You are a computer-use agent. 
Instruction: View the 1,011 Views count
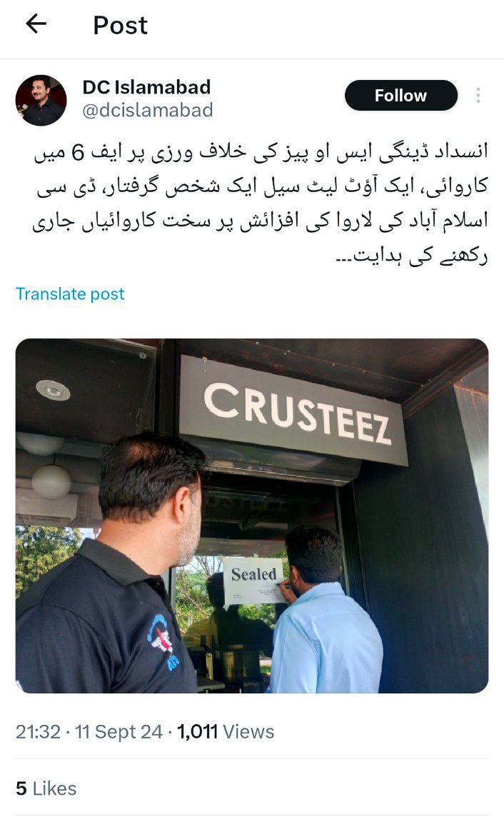click(x=226, y=731)
